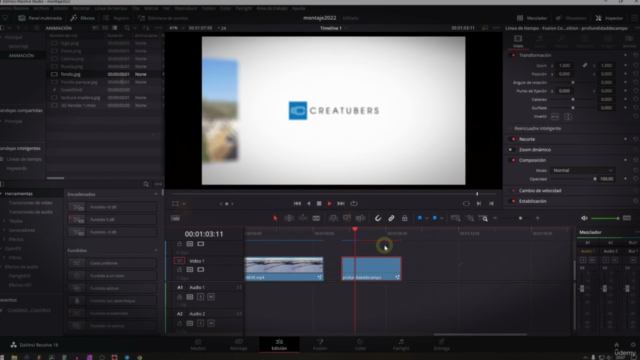Open the Modo Normal dropdown
Image resolution: width=640 pixels, height=360 pixels.
coord(582,170)
